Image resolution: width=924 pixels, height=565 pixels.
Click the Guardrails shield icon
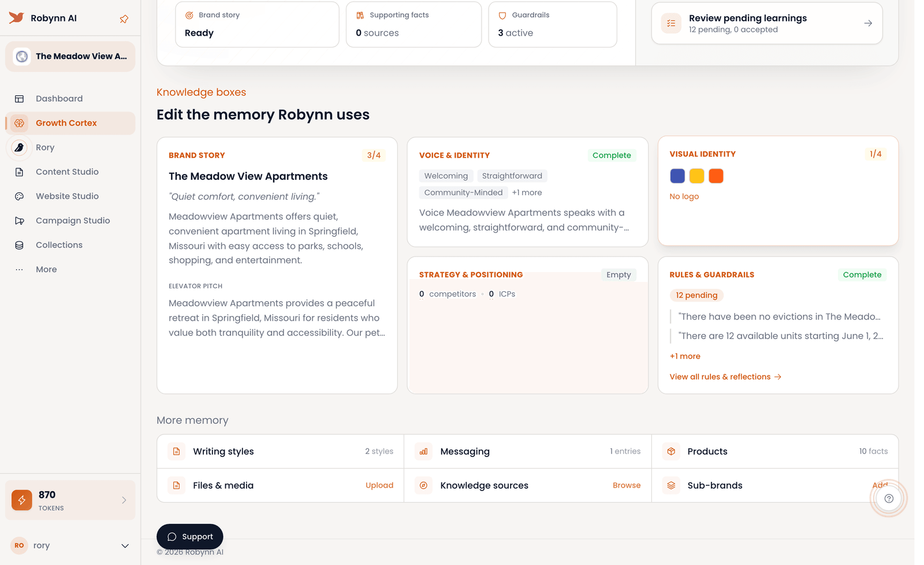tap(502, 16)
